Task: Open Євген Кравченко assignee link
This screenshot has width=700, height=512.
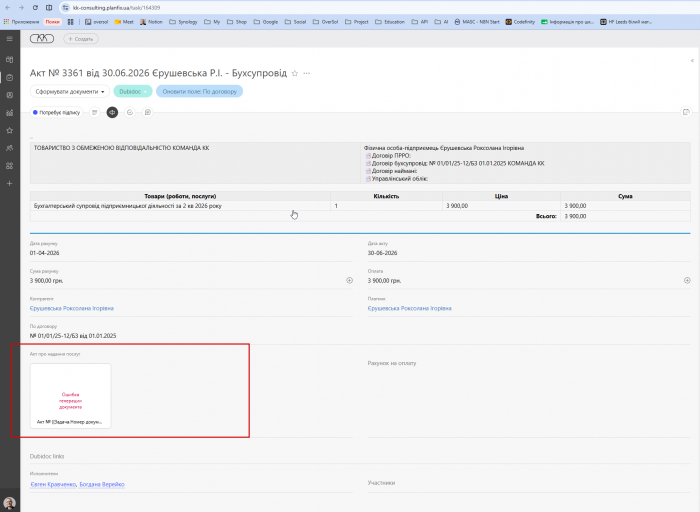Action: (53, 484)
